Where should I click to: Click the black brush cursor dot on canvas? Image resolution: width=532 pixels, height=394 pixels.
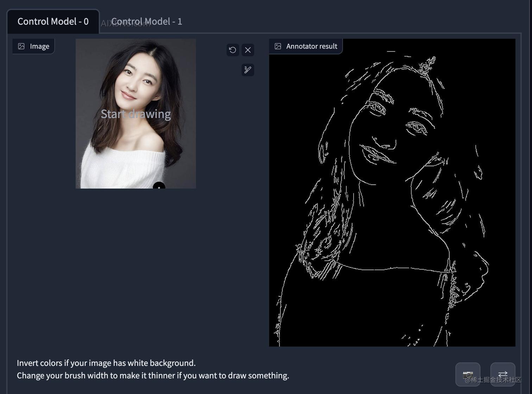pos(159,186)
